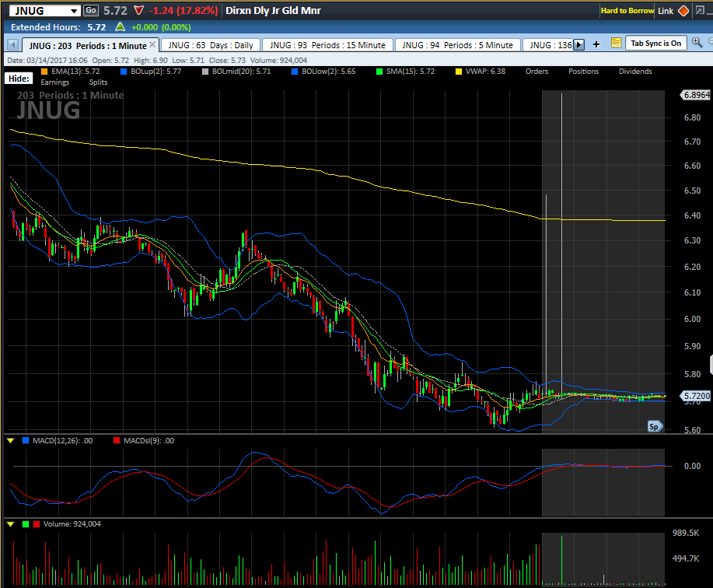713x588 pixels.
Task: Close the JNUG 1 Minute tab
Action: 152,44
